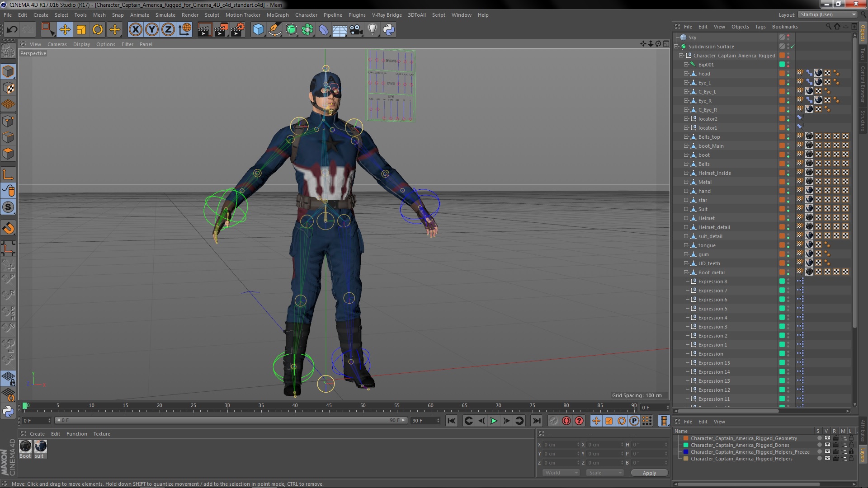Add a Floor environment object
This screenshot has width=868, height=488.
pos(340,30)
